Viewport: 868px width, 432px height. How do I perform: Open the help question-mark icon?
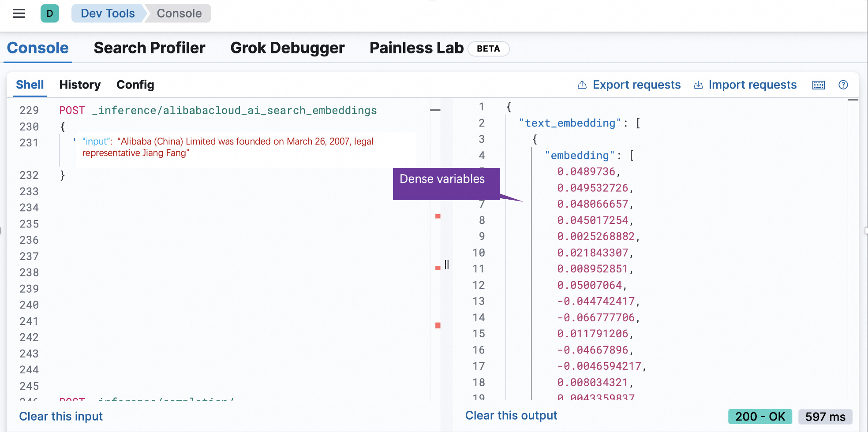843,85
